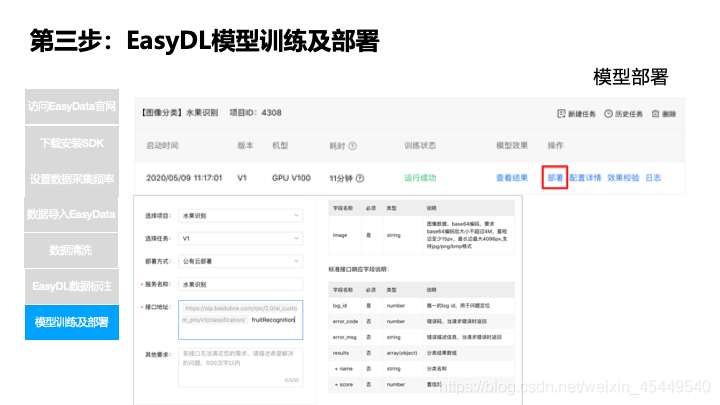Open the 部署方式 公有云部署 dropdown
720x405 pixels.
pyautogui.click(x=241, y=261)
